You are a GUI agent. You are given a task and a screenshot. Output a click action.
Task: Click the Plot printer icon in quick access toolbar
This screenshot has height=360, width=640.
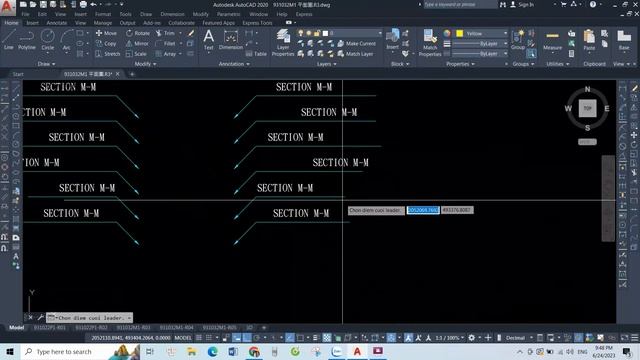(83, 4)
